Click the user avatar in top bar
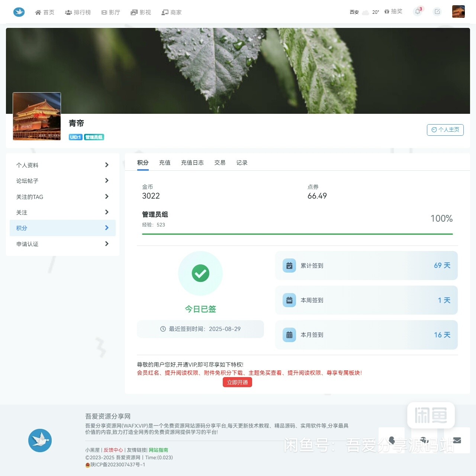 pyautogui.click(x=458, y=12)
